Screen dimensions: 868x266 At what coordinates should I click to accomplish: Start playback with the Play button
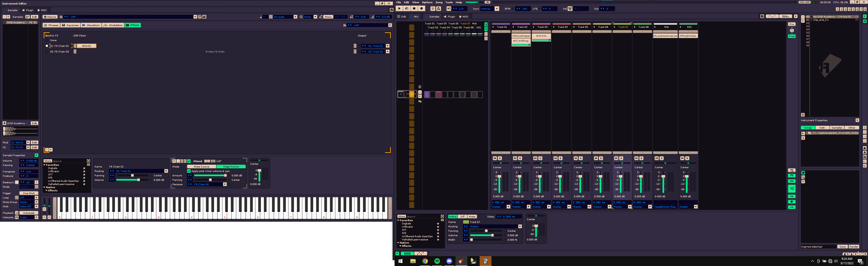point(399,9)
